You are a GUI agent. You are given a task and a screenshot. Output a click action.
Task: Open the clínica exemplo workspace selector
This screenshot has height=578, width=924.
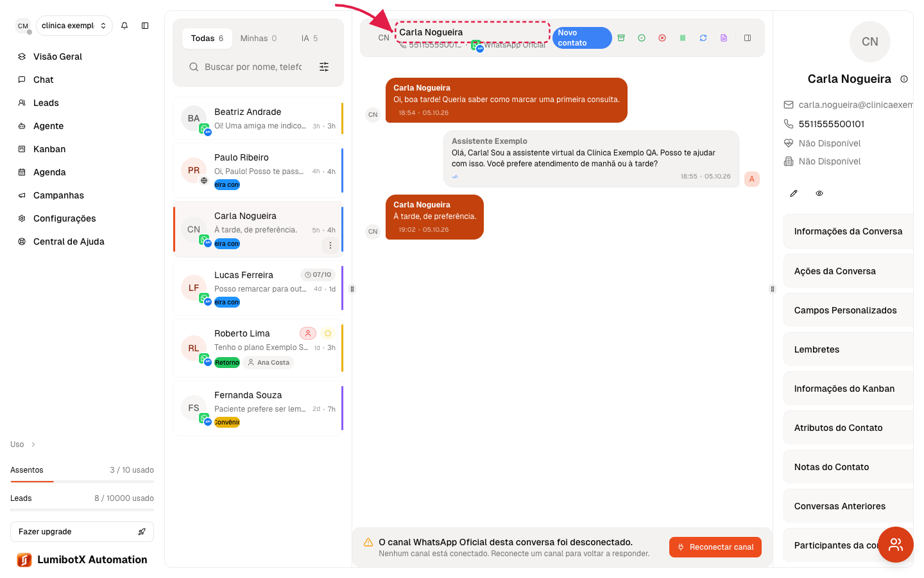click(74, 26)
